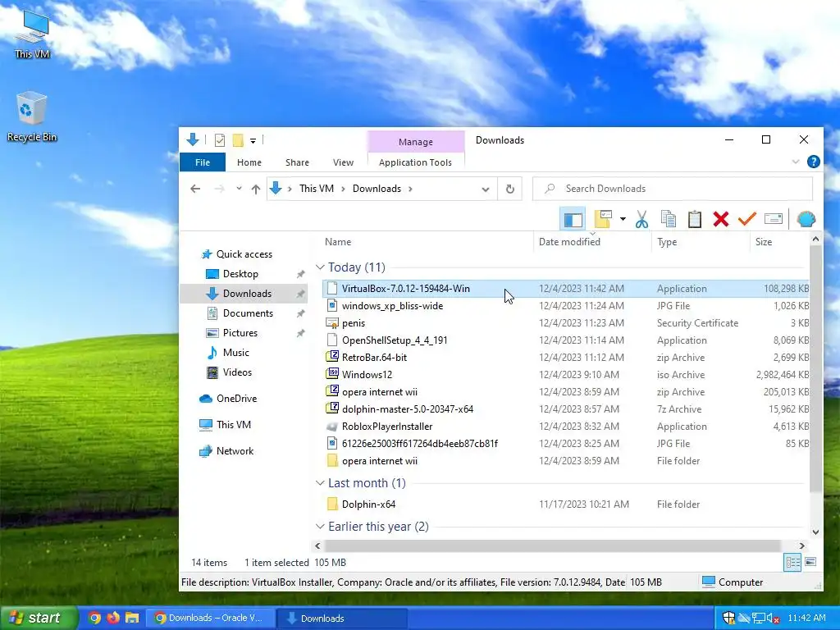Select Pictures in navigation pane
This screenshot has height=630, width=840.
tap(240, 333)
